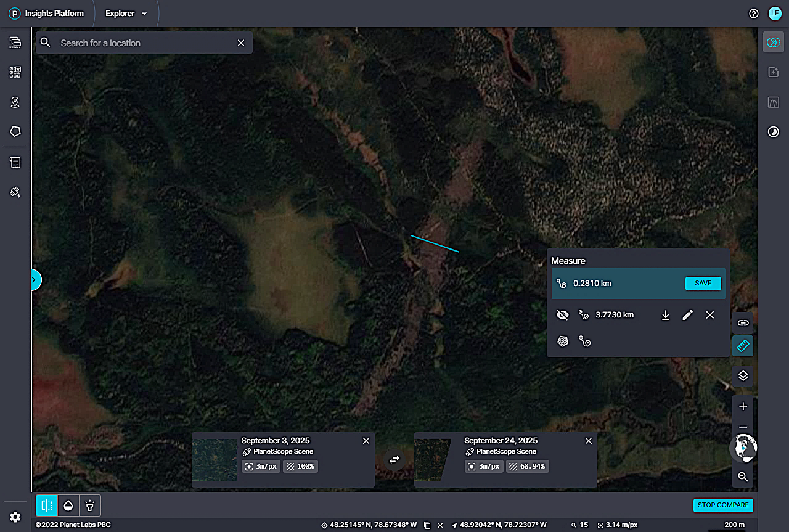Image resolution: width=789 pixels, height=532 pixels.
Task: Edit the 3.7730 km measurement
Action: coord(687,315)
